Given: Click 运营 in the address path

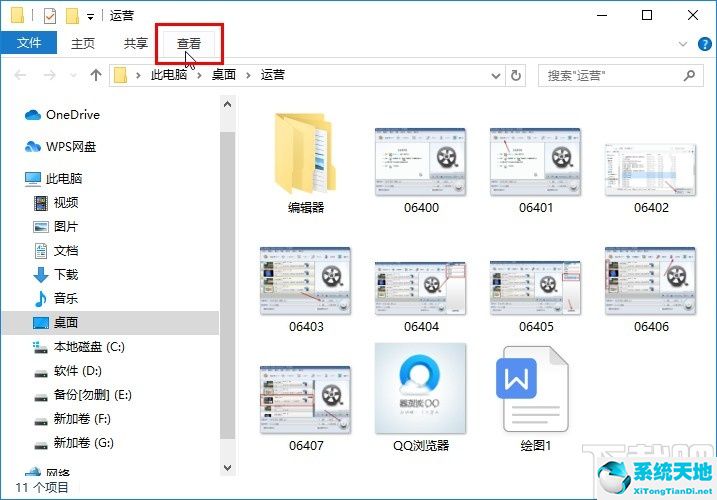Looking at the screenshot, I should (x=273, y=75).
